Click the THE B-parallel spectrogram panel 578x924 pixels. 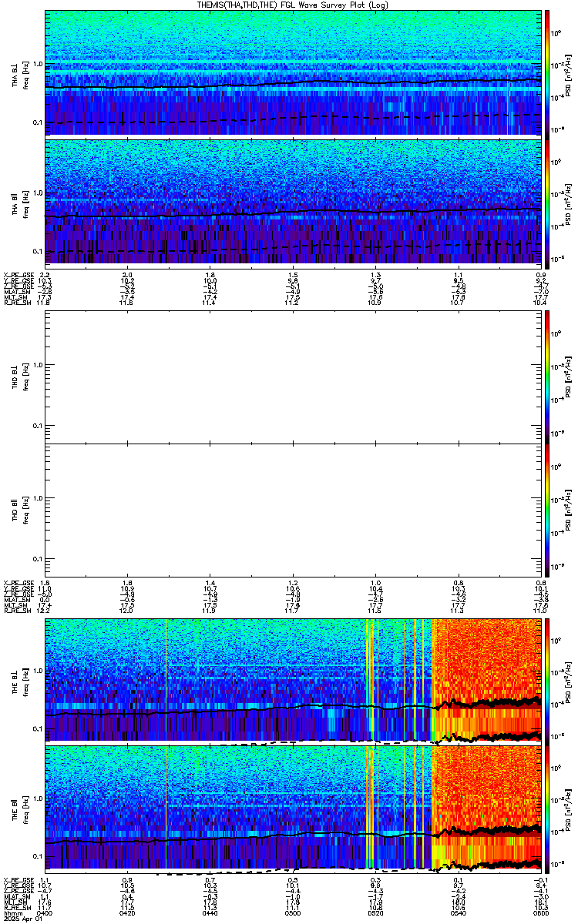click(x=293, y=808)
